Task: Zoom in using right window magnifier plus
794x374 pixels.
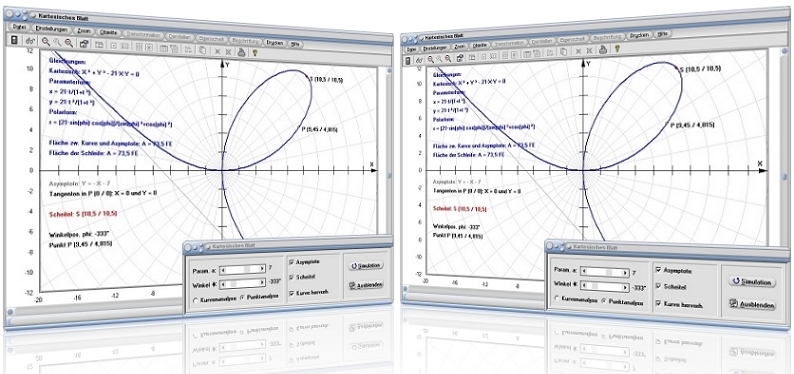Action: [x=430, y=59]
